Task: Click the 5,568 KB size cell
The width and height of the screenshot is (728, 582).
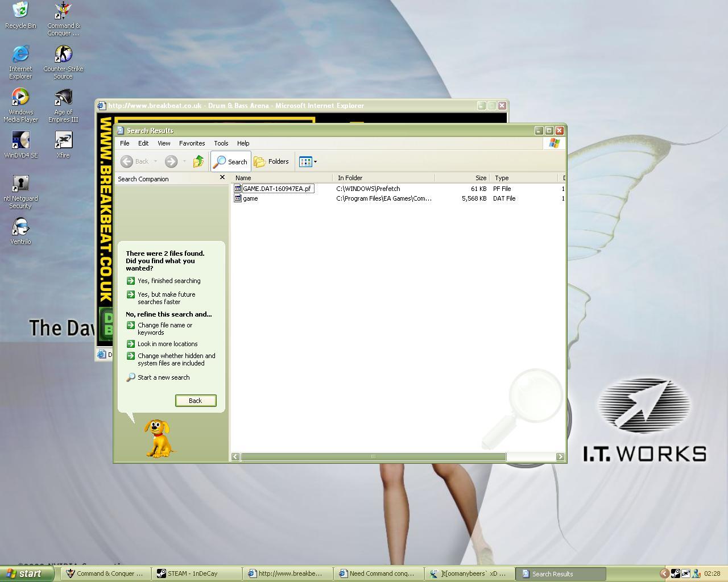Action: (474, 198)
